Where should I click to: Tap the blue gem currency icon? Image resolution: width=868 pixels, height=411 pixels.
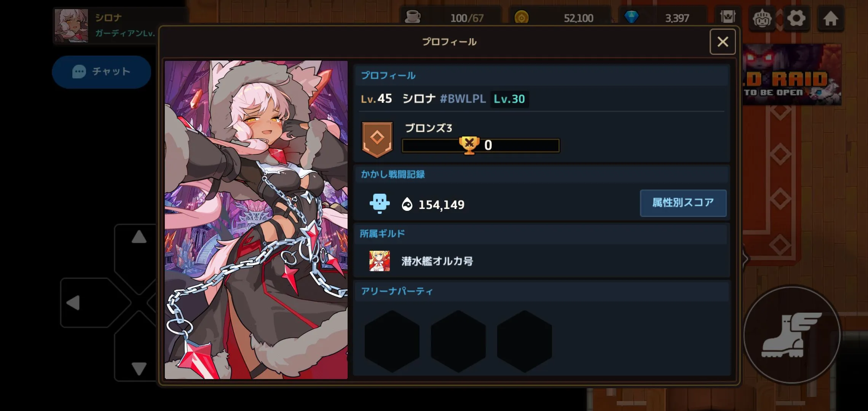[x=631, y=17]
